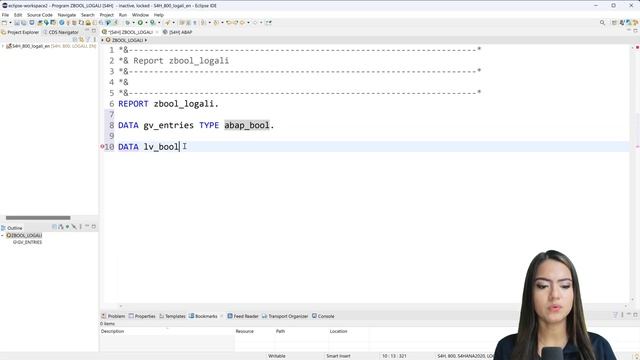Open the Source Code menu
This screenshot has height=360, width=640.
(x=40, y=15)
